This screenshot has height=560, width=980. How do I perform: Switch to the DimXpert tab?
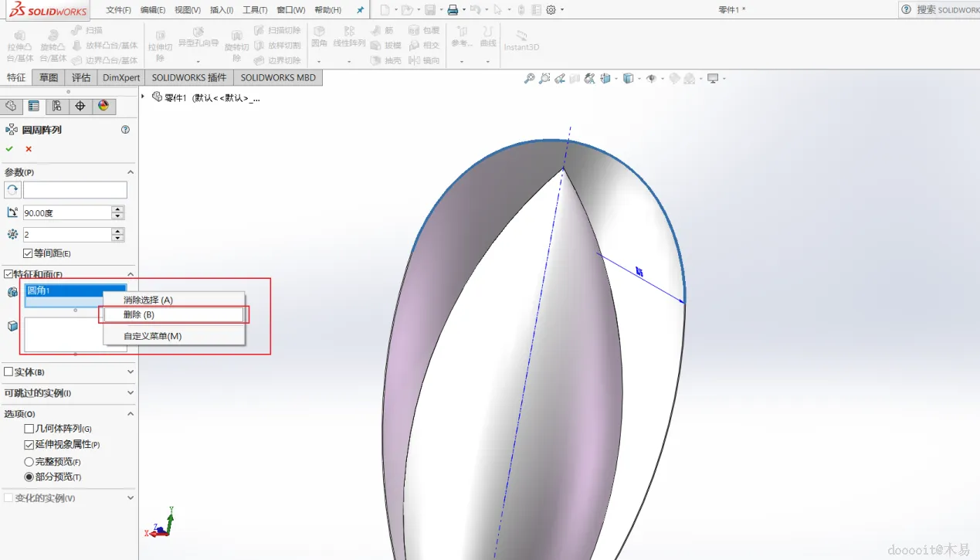[x=121, y=77]
